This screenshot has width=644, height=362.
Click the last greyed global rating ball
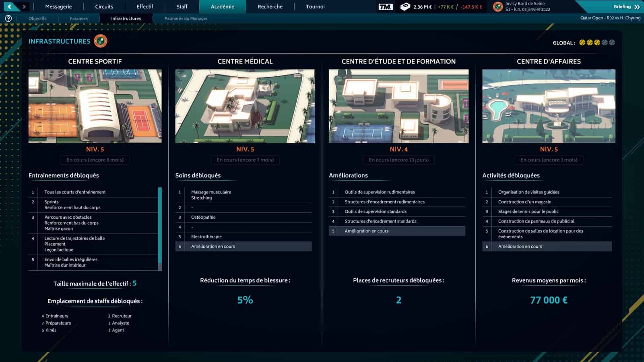612,43
